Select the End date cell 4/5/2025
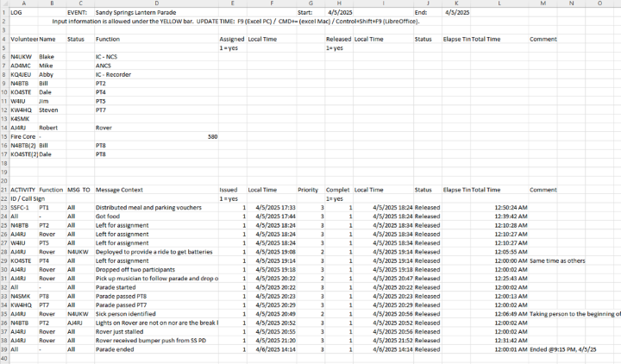Viewport: 621px width, 364px height. 457,13
